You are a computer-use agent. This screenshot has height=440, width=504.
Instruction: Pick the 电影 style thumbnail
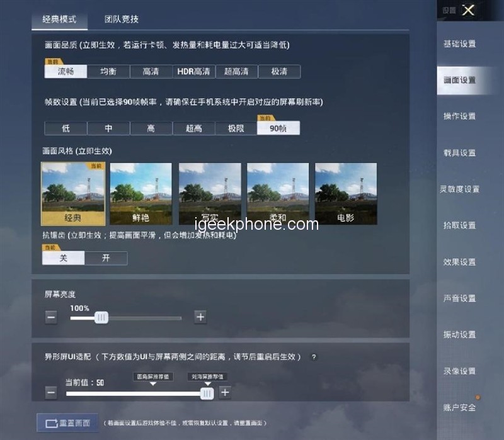click(x=346, y=194)
